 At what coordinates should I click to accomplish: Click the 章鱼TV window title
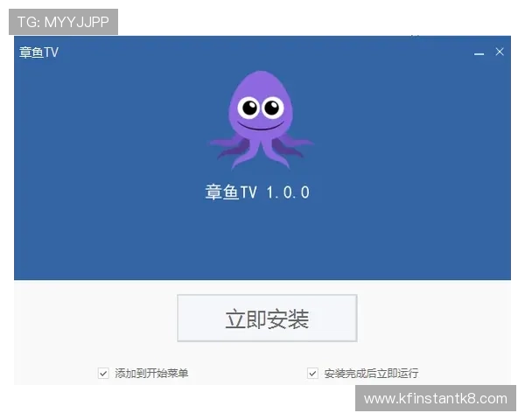tap(38, 52)
